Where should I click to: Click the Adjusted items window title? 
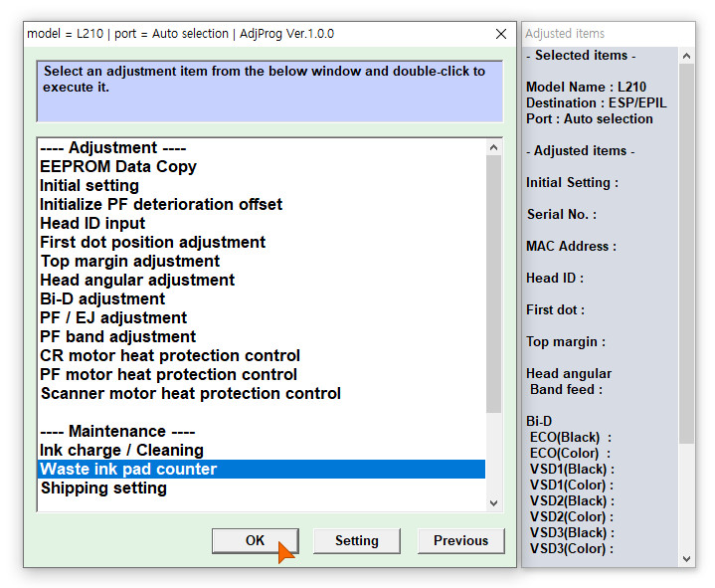(565, 34)
